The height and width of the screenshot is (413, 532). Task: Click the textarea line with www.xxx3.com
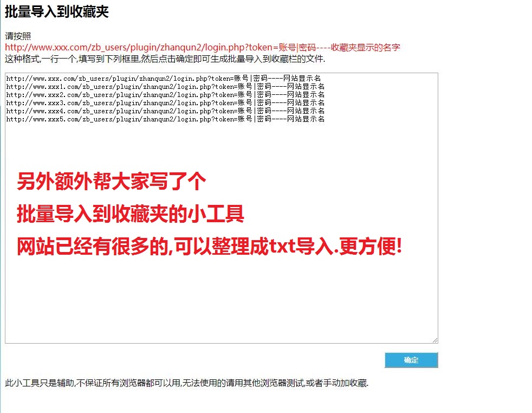click(x=165, y=103)
